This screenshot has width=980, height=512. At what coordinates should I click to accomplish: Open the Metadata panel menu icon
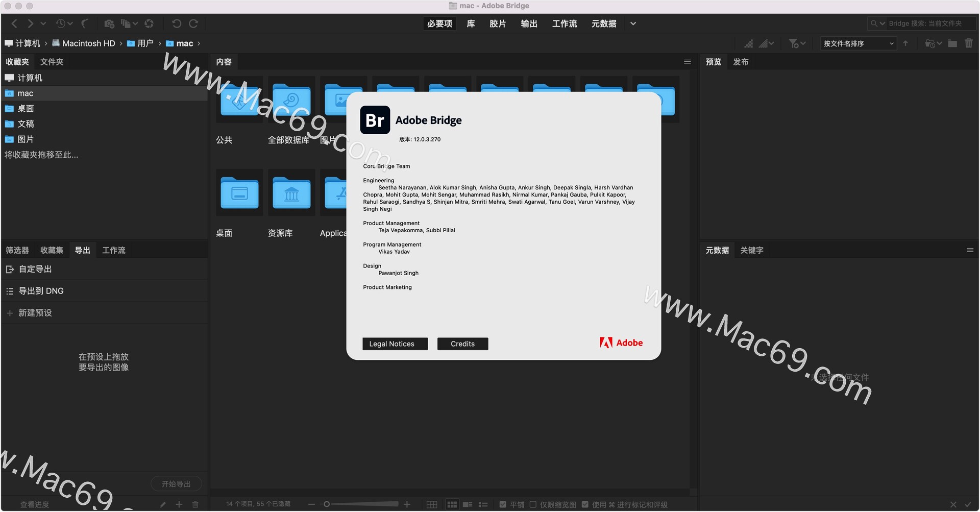tap(970, 250)
